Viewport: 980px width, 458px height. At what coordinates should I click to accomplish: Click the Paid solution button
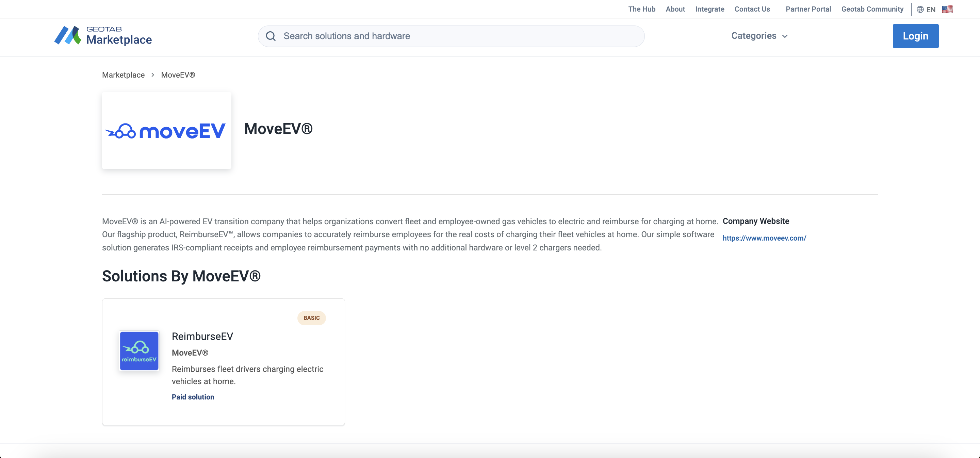click(x=193, y=397)
